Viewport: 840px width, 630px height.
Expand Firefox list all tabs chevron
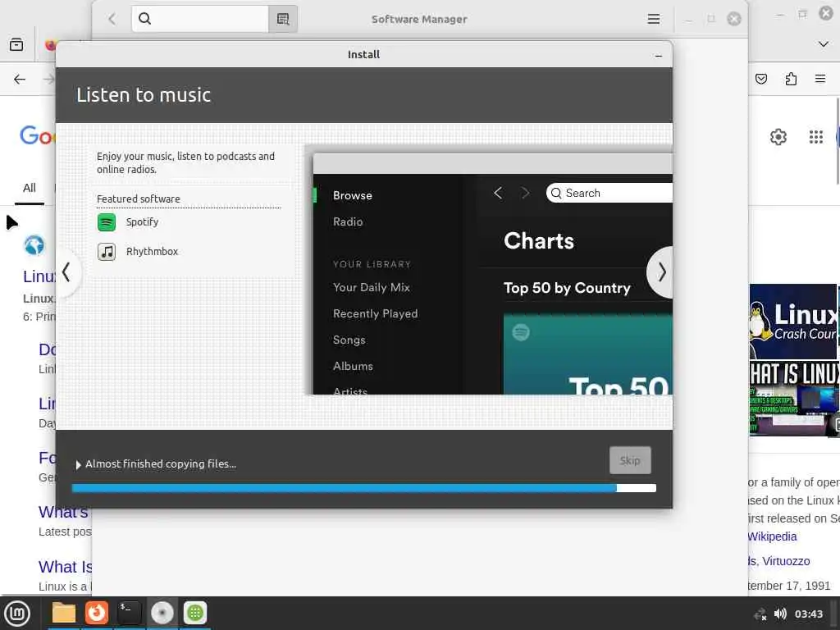tap(824, 44)
